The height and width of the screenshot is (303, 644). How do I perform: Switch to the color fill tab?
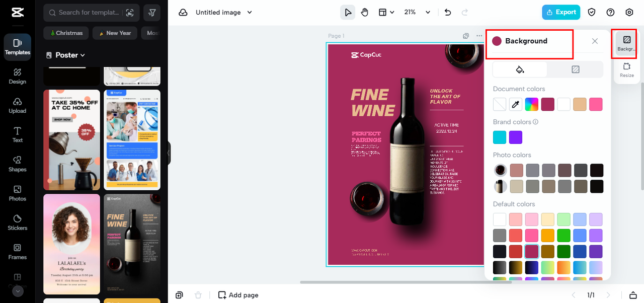click(x=520, y=69)
